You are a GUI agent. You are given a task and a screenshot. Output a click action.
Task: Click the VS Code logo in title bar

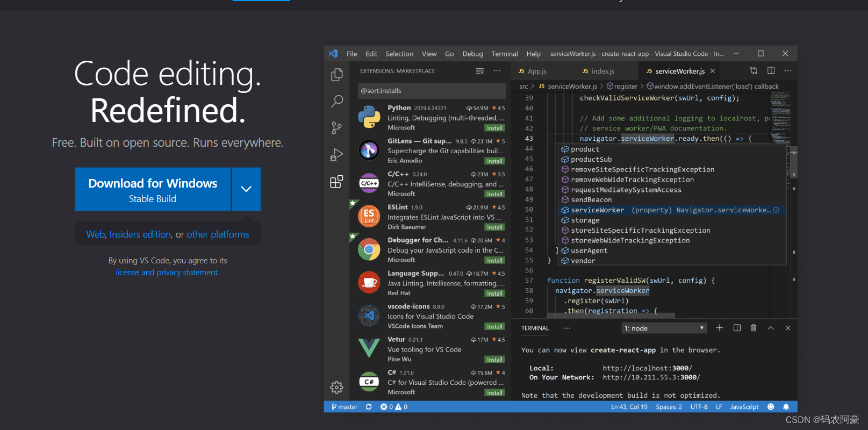pos(333,54)
